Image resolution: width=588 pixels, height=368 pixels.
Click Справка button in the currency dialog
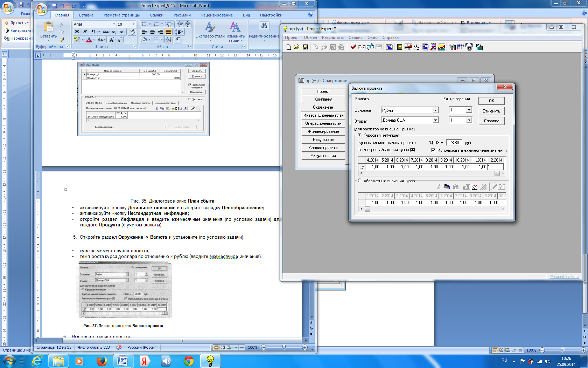(x=491, y=121)
